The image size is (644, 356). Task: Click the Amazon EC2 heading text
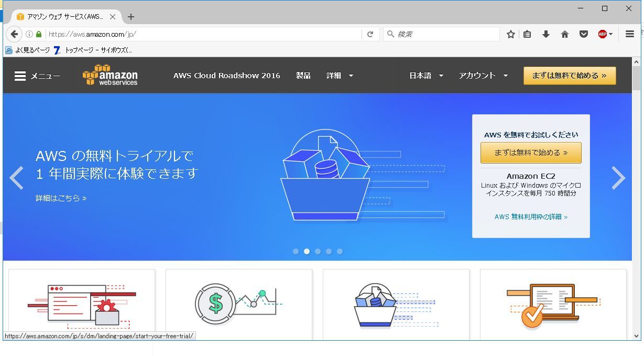point(531,176)
